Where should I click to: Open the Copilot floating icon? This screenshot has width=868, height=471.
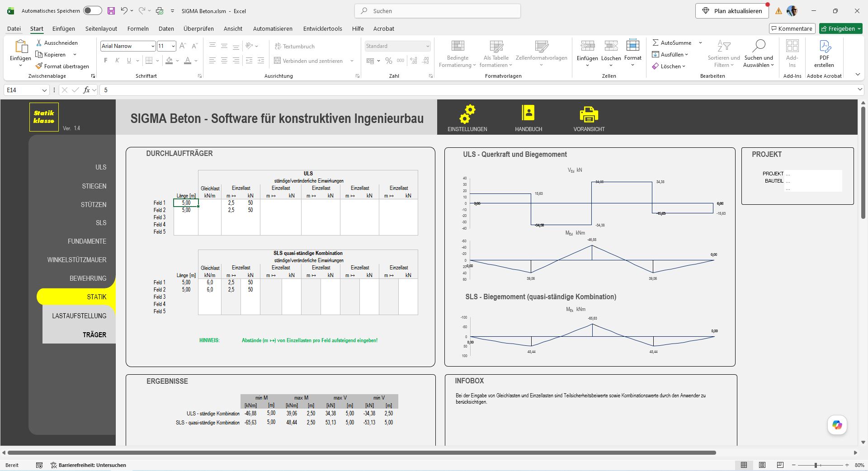pos(837,425)
